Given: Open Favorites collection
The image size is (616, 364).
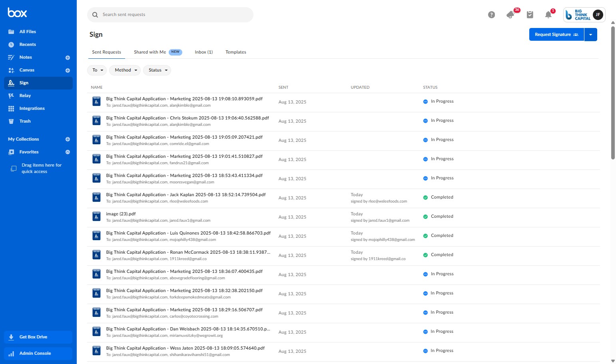Looking at the screenshot, I should (29, 152).
